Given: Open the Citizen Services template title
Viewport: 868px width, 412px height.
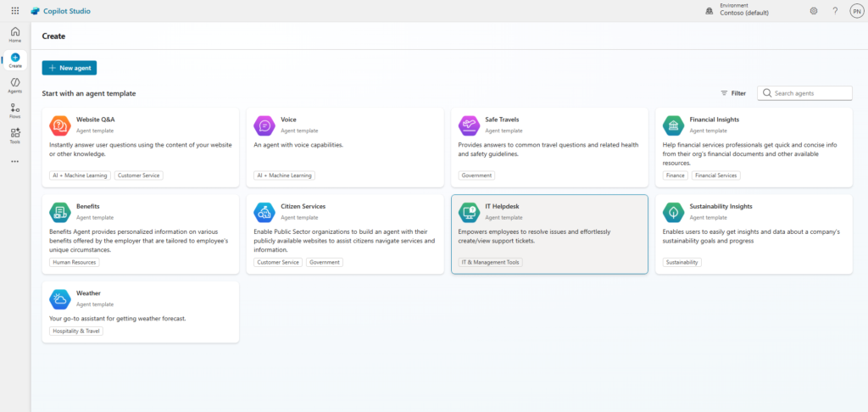Looking at the screenshot, I should [x=303, y=206].
